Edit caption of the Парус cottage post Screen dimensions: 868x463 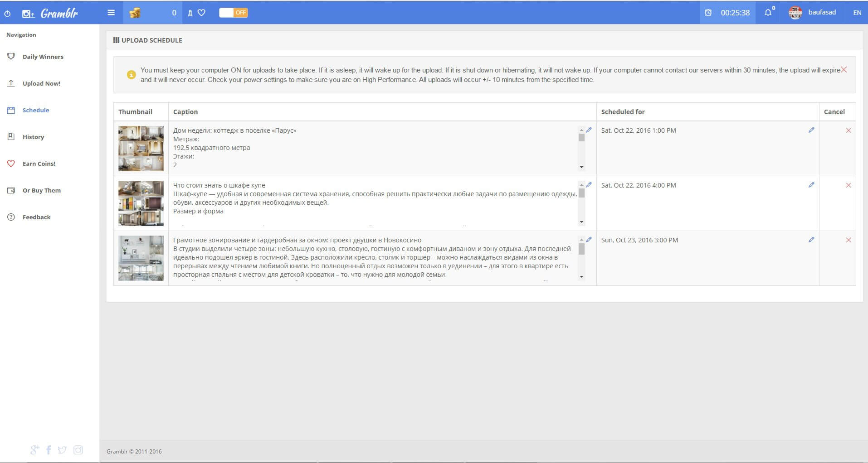589,130
